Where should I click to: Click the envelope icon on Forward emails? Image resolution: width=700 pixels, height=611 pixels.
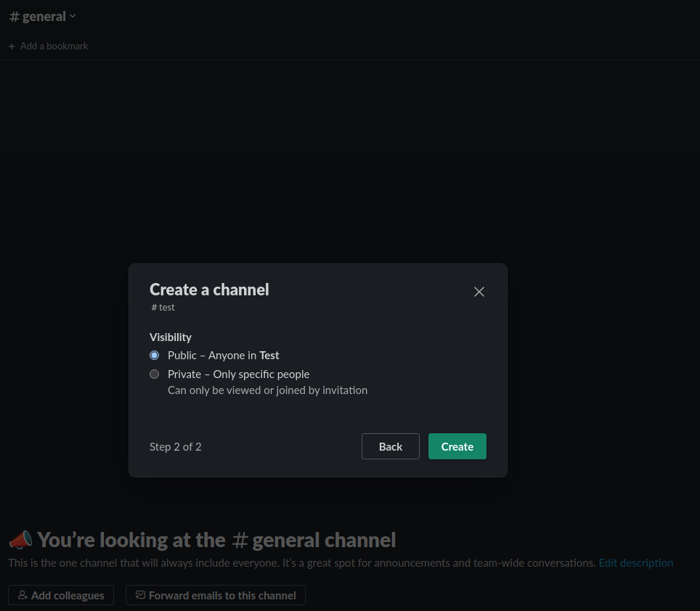click(141, 595)
